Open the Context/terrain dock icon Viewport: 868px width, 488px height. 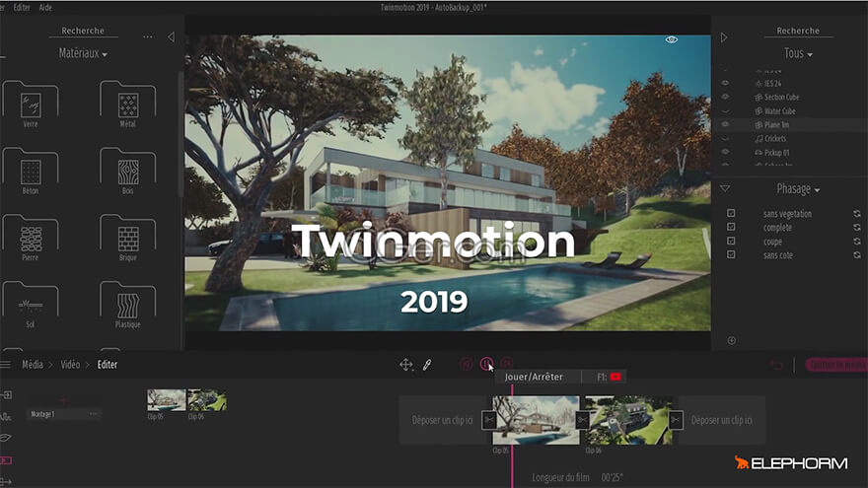coord(6,417)
